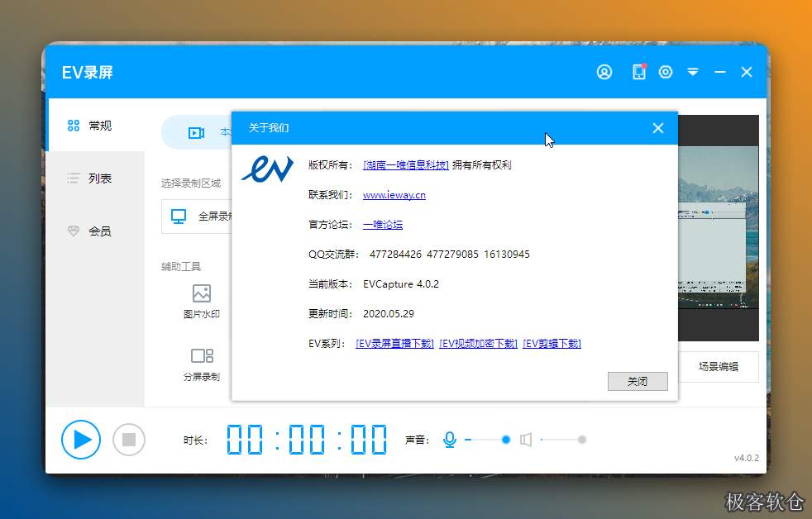Adjust the speaker volume slider handle
The width and height of the screenshot is (812, 519).
(x=582, y=440)
